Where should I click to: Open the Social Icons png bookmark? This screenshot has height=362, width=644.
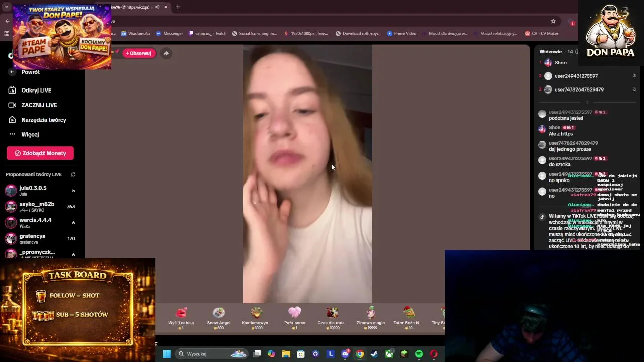coord(255,34)
